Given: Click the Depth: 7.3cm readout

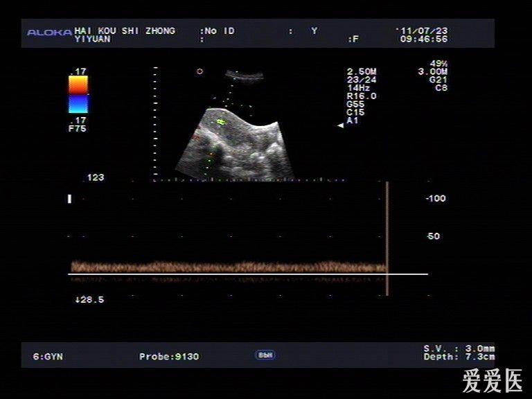Looking at the screenshot, I should pos(459,357).
